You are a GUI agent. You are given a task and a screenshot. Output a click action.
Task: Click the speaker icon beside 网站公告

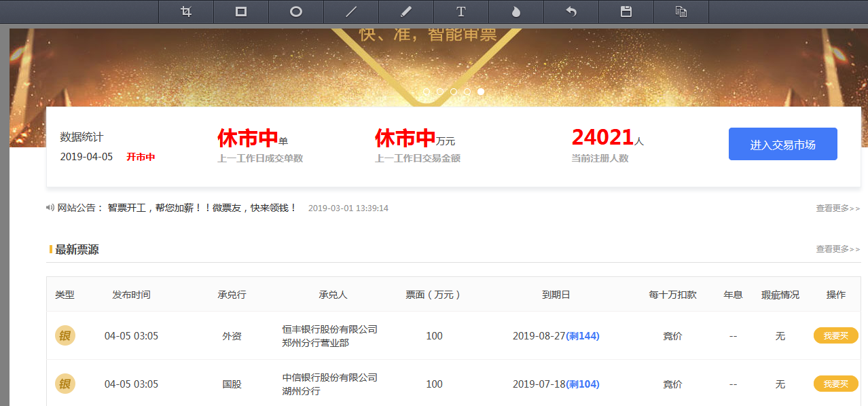coord(50,208)
